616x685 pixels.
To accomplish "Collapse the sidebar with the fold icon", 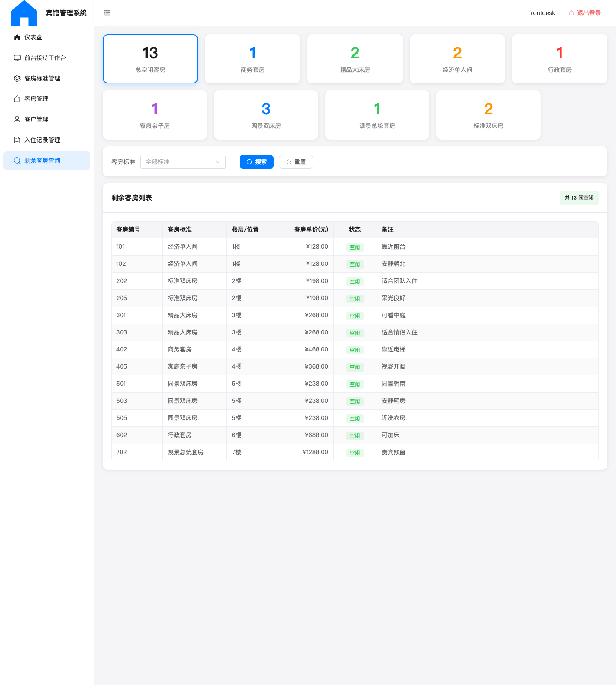I will tap(107, 13).
